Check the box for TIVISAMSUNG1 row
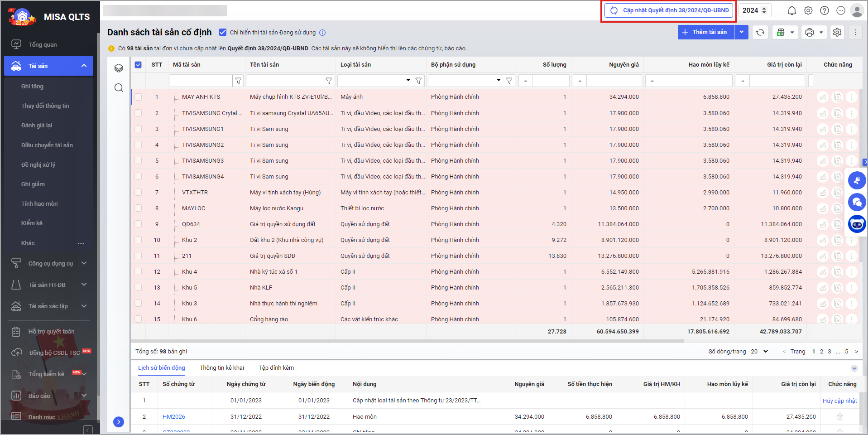This screenshot has height=435, width=868. tap(138, 129)
